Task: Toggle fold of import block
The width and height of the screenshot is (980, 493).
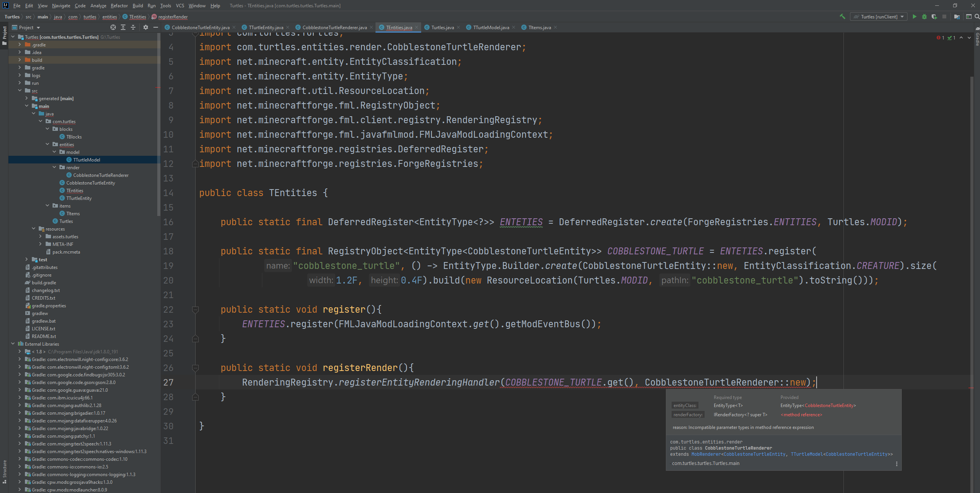Action: click(x=195, y=164)
